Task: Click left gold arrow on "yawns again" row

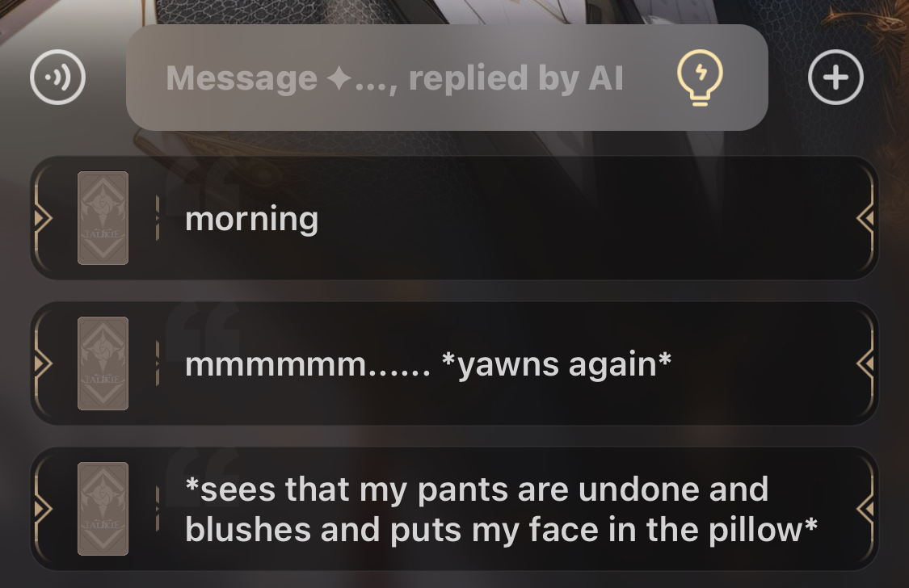Action: tap(42, 363)
